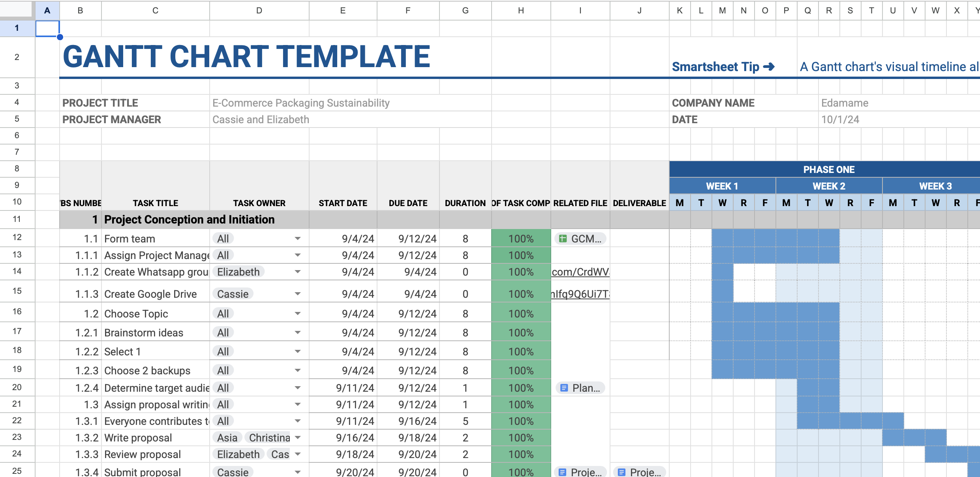Click the 100% completion cell for Form team
Screen dimensions: 980x477
tap(521, 238)
